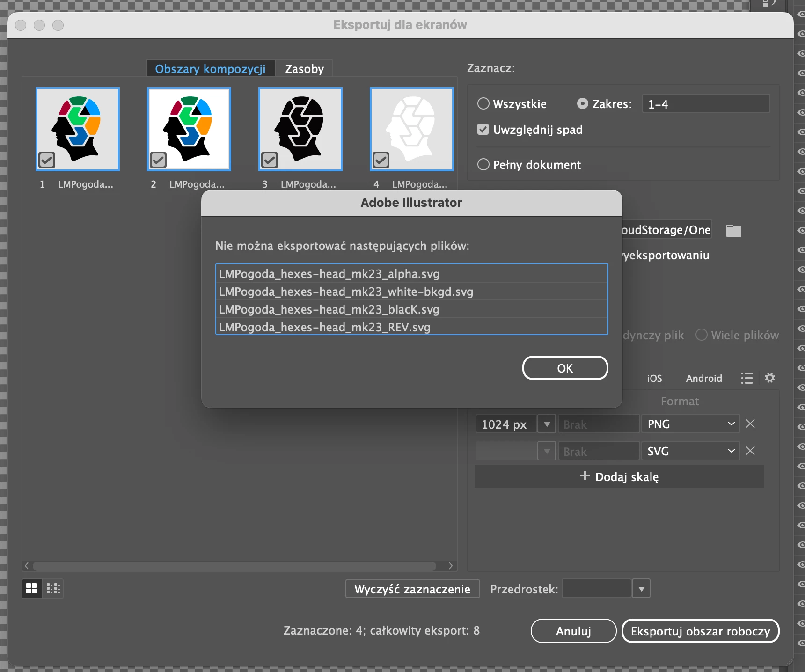The image size is (805, 672).
Task: Uncheck artboard 1 thumbnail checkbox
Action: point(47,160)
